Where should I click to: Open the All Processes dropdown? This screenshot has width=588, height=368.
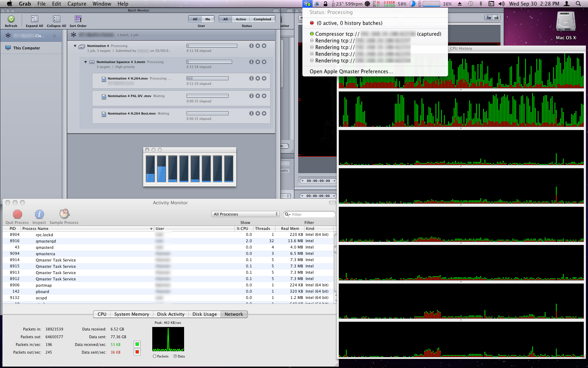point(245,214)
